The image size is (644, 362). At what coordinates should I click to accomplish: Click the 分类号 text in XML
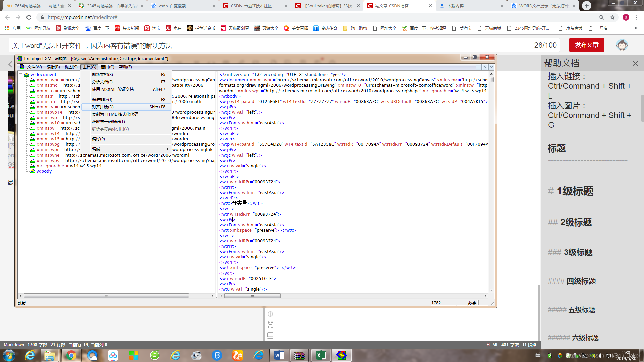tap(239, 203)
